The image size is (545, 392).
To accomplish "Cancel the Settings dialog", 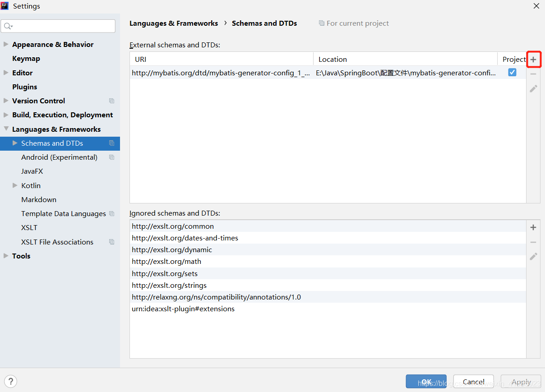I will coord(473,381).
